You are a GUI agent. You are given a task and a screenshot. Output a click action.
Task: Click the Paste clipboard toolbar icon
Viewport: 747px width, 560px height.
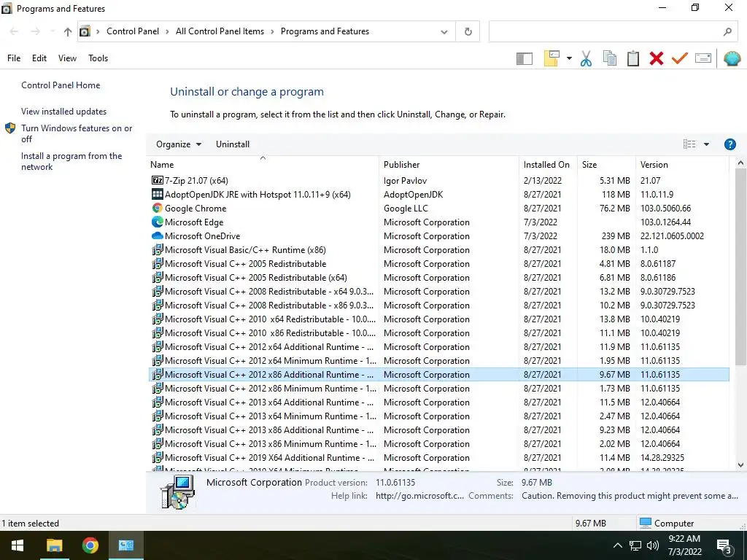(x=633, y=58)
